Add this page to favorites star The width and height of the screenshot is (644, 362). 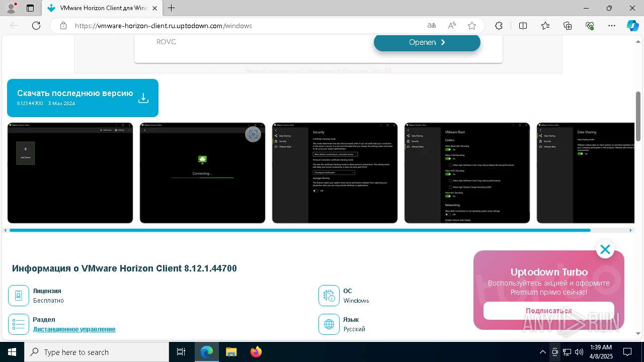click(x=472, y=26)
